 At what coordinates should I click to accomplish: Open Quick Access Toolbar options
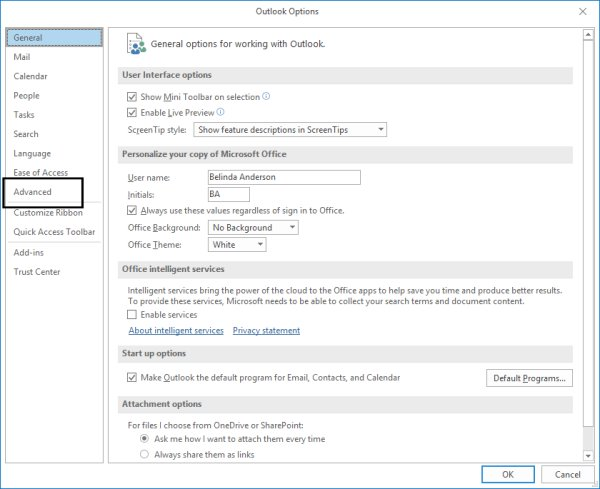pyautogui.click(x=54, y=232)
